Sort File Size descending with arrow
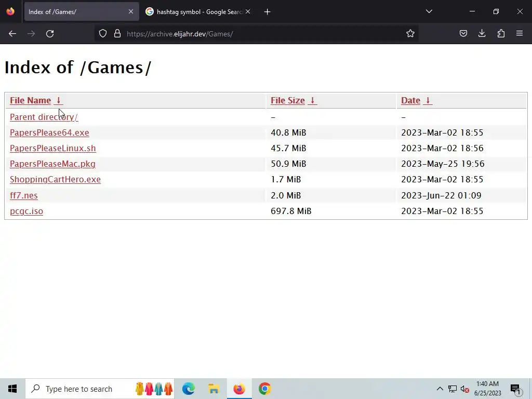532x399 pixels. 312,100
